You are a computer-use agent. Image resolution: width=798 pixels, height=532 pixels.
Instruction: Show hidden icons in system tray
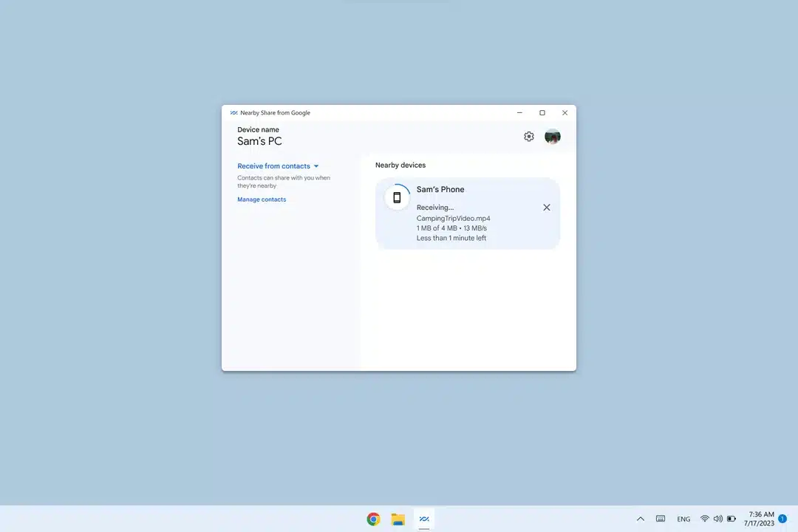(x=640, y=519)
